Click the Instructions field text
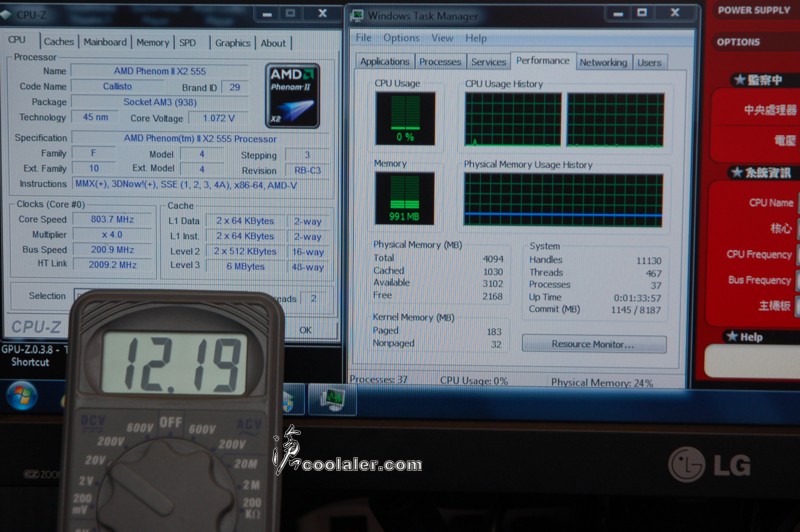Screen dimensions: 800x532 200,185
